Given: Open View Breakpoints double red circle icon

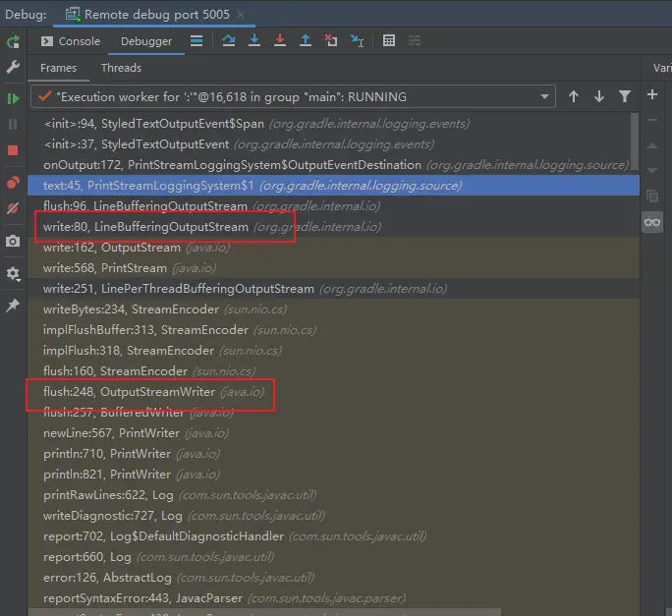Looking at the screenshot, I should coord(13,183).
